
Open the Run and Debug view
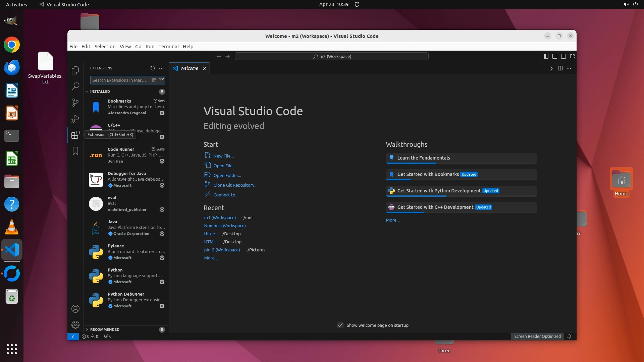pyautogui.click(x=75, y=119)
